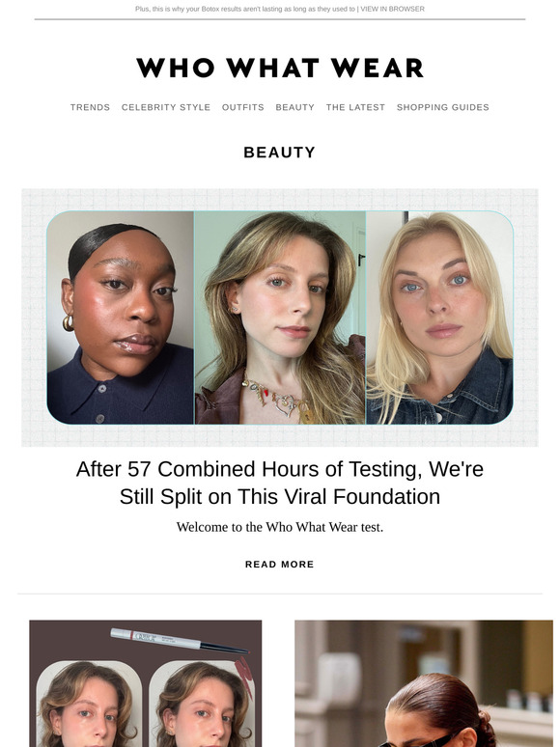Click the left portrait with gold earring
Image resolution: width=560 pixels, height=747 pixels.
(x=120, y=318)
